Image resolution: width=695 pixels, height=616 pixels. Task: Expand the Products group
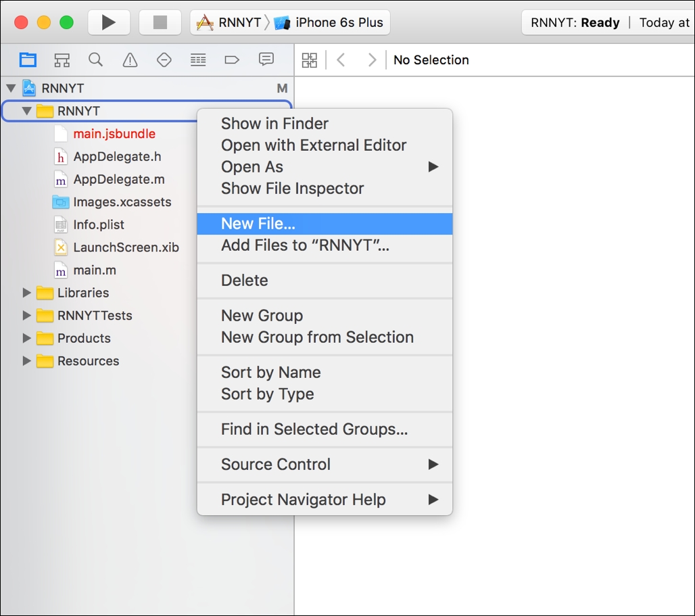[x=26, y=338]
